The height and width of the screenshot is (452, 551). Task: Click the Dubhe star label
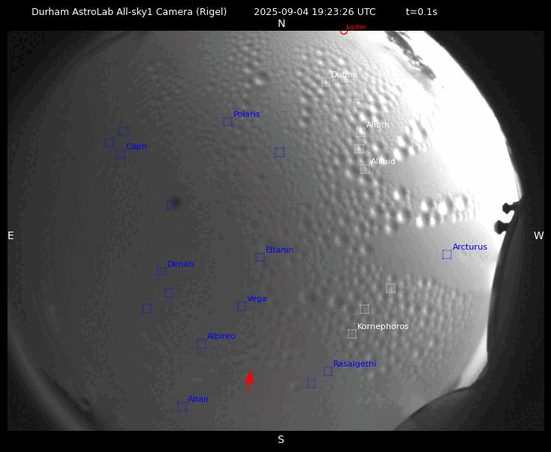pyautogui.click(x=344, y=75)
